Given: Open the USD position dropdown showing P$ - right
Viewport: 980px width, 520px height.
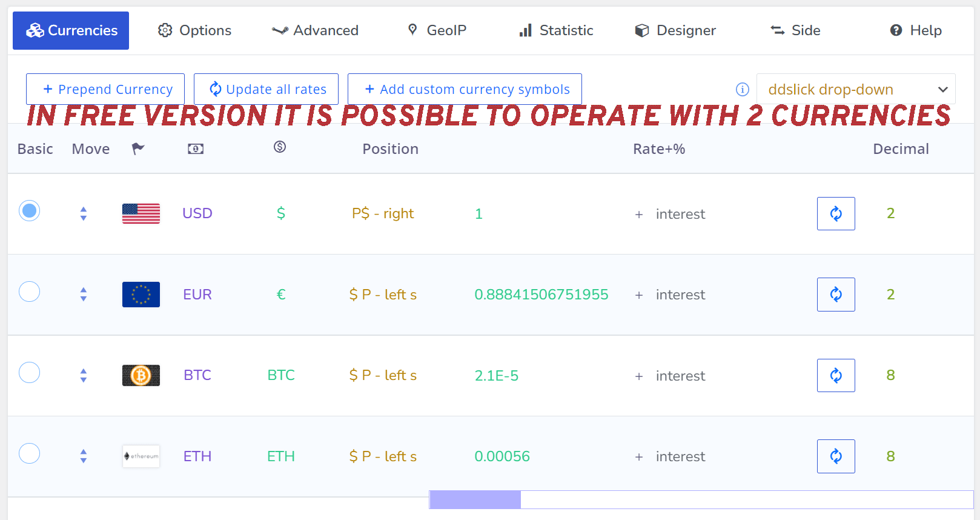Looking at the screenshot, I should click(x=383, y=213).
